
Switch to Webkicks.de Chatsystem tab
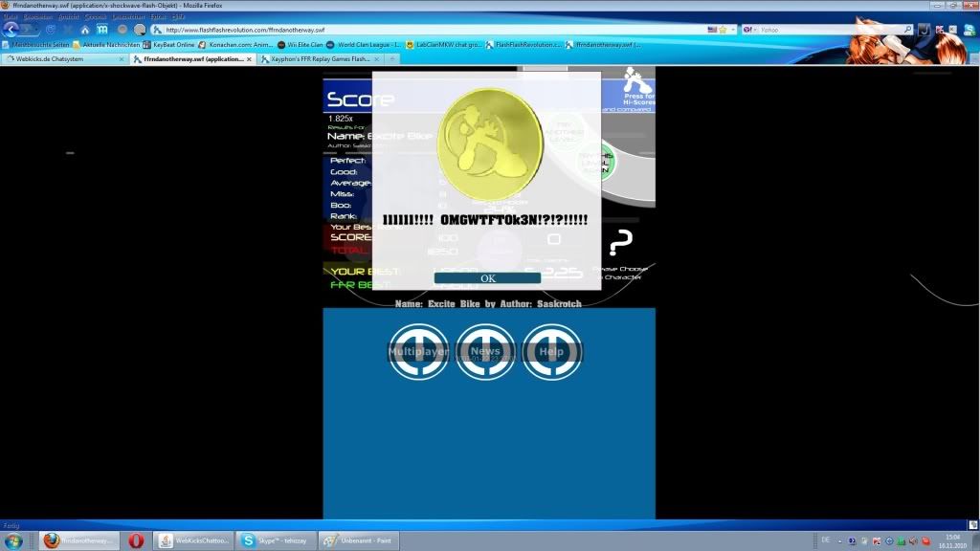(67, 58)
